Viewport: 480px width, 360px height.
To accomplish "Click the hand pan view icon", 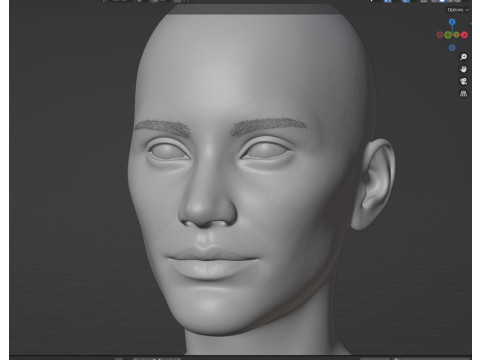I will click(463, 69).
